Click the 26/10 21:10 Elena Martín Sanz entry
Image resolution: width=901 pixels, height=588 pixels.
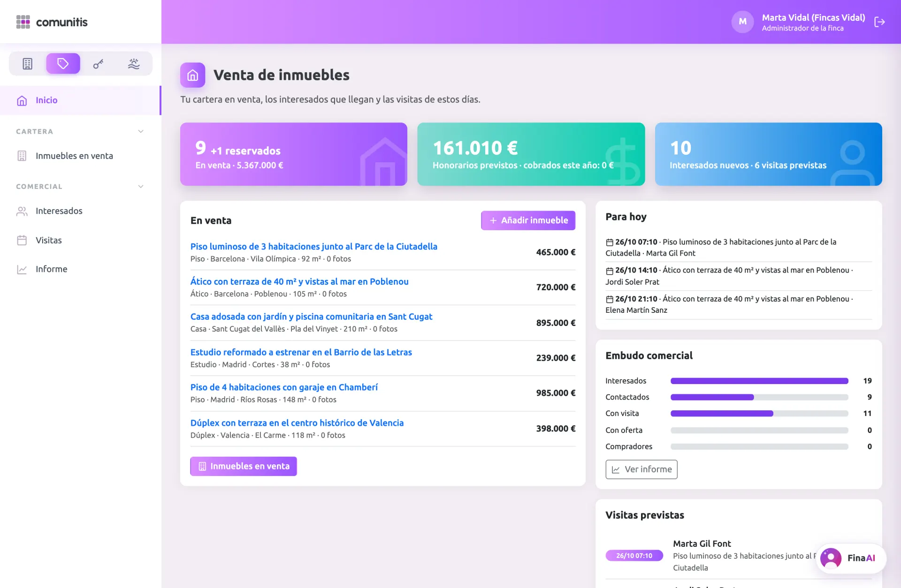pyautogui.click(x=738, y=305)
